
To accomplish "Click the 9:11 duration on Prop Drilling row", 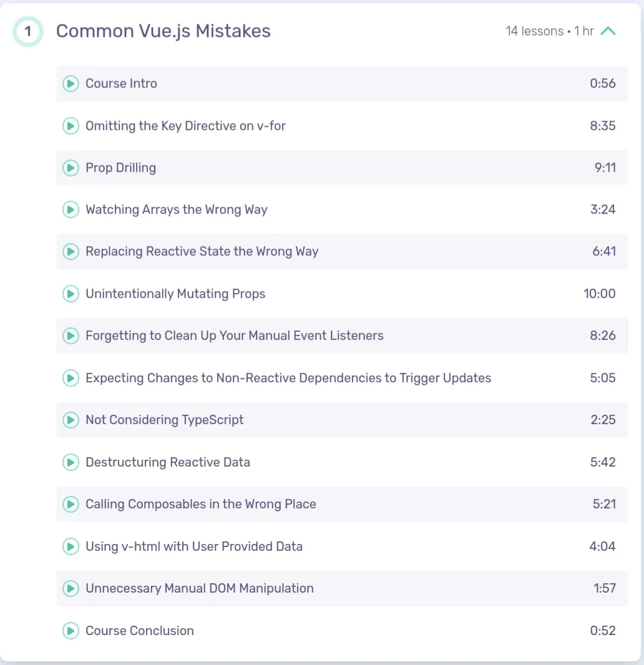I will tap(605, 168).
